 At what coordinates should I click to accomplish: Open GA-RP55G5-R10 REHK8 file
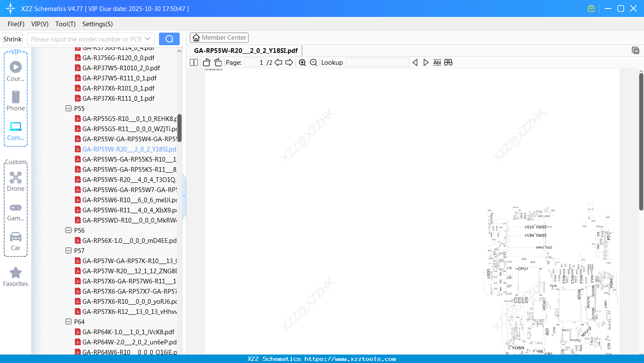pyautogui.click(x=126, y=118)
